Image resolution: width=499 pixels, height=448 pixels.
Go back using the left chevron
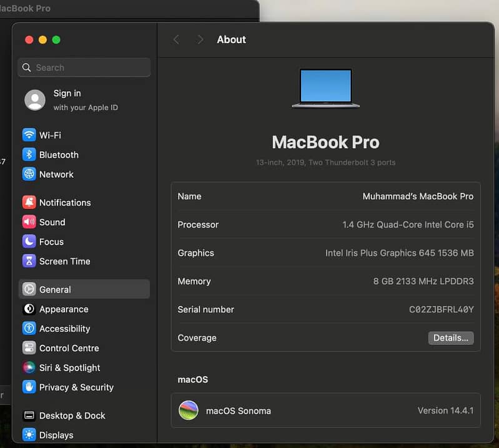pos(176,39)
